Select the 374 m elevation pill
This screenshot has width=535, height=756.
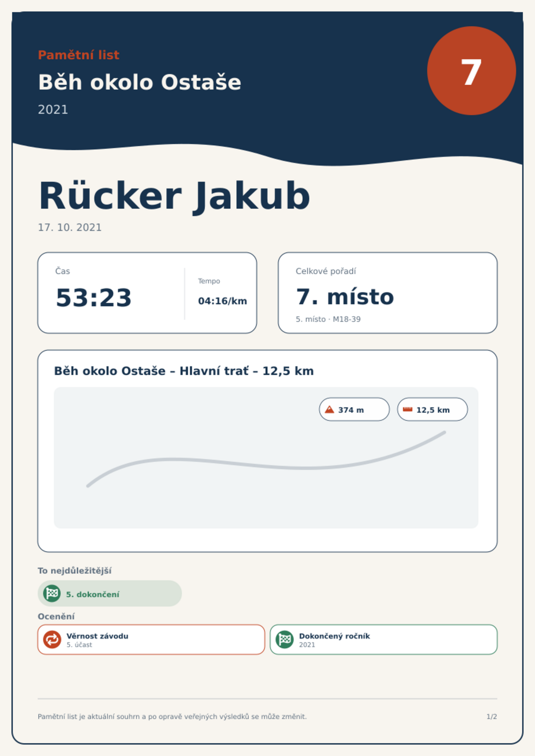(x=354, y=409)
